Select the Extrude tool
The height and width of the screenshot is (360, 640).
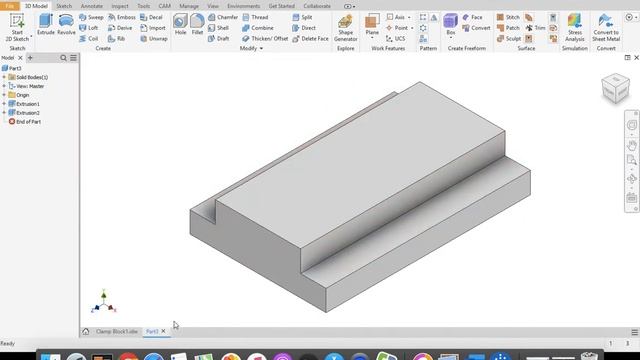coord(46,24)
